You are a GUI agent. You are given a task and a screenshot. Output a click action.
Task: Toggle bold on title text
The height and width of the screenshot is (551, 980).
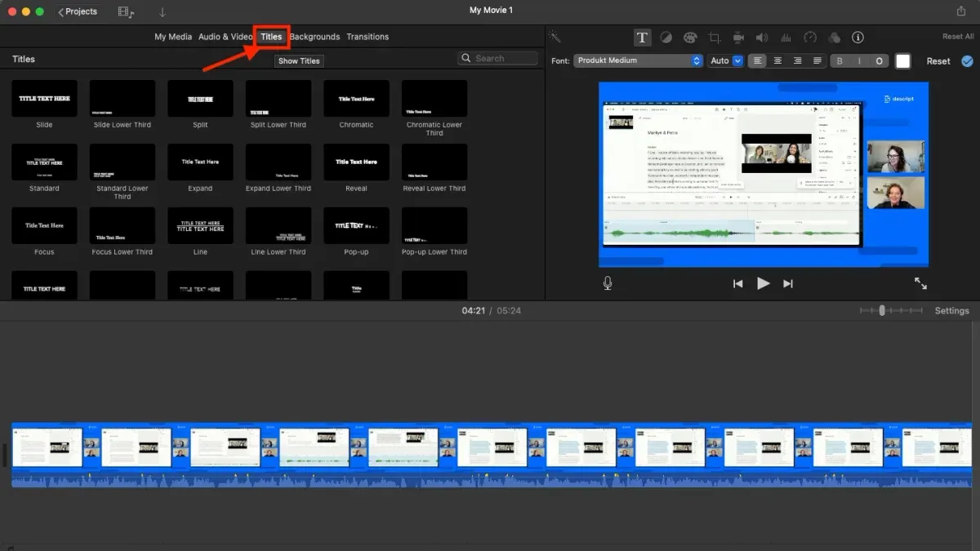tap(840, 61)
